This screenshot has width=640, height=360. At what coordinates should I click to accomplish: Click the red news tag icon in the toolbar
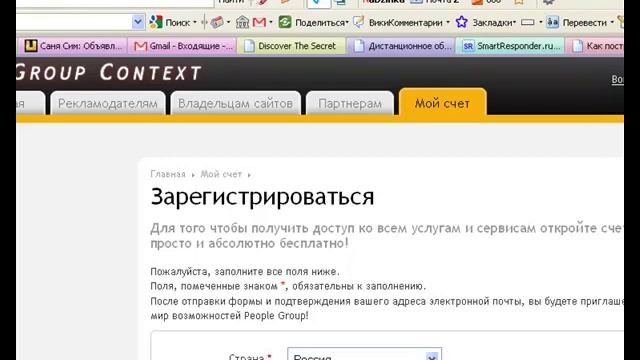pos(217,22)
